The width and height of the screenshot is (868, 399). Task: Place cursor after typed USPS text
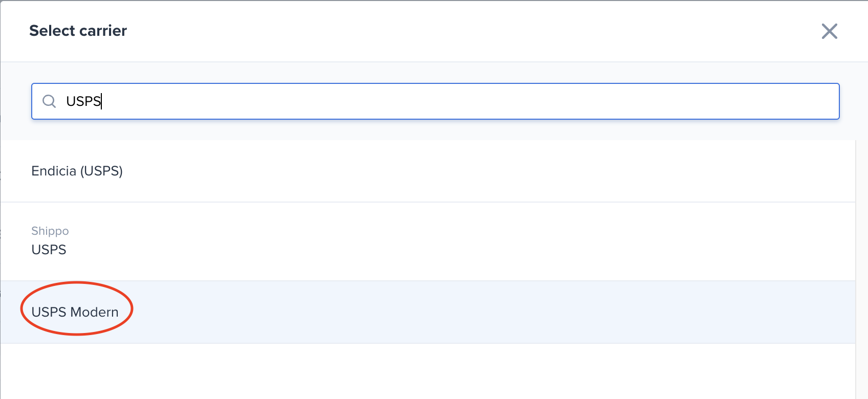[x=102, y=101]
